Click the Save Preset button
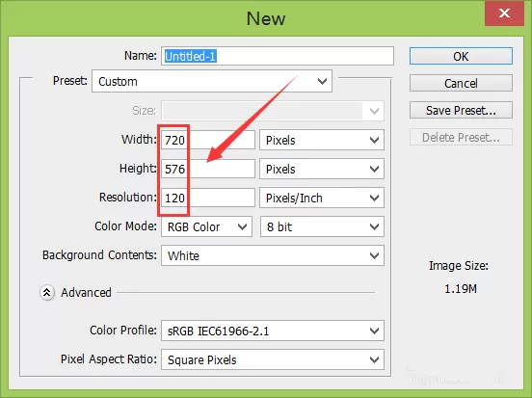 pyautogui.click(x=461, y=110)
